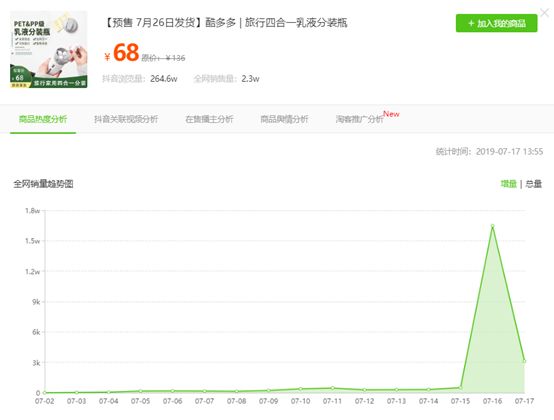Screen dimensions: 554x420
Task: Click the 07-13 data point on chart
Action: [396, 390]
